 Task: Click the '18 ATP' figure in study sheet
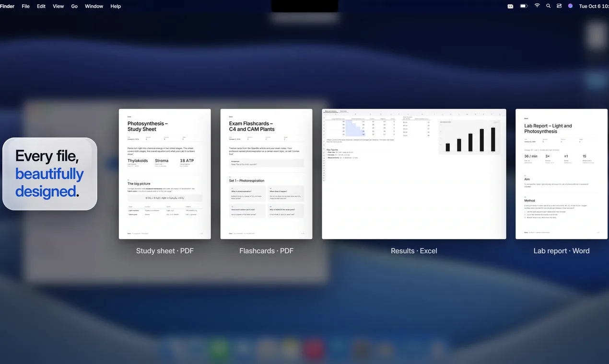click(x=188, y=161)
